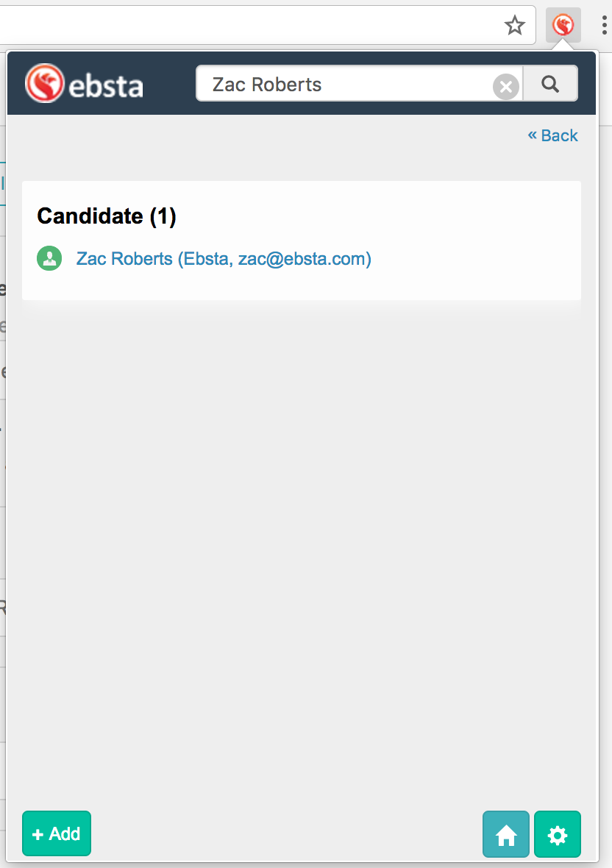Viewport: 612px width, 868px height.
Task: Go back using the « Back link
Action: [x=553, y=135]
